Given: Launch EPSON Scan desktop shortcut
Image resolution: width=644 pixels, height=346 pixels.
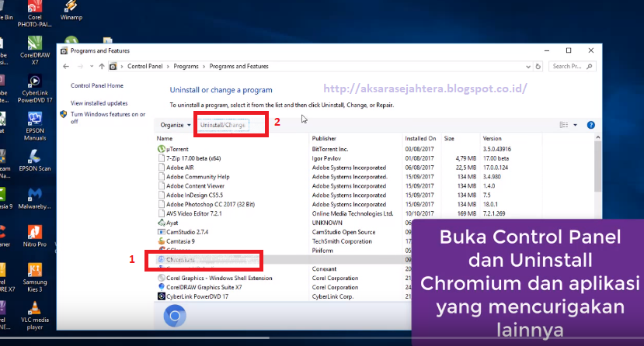Looking at the screenshot, I should (35, 161).
